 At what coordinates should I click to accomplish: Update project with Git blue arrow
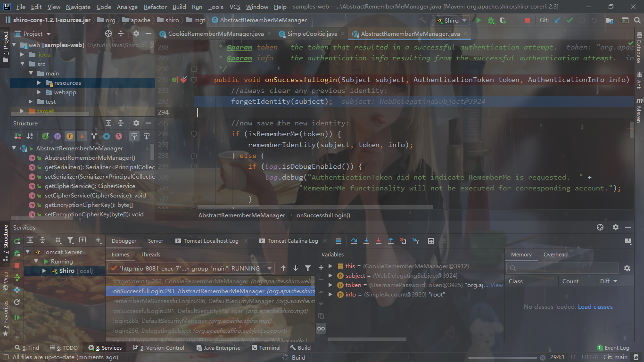click(558, 21)
